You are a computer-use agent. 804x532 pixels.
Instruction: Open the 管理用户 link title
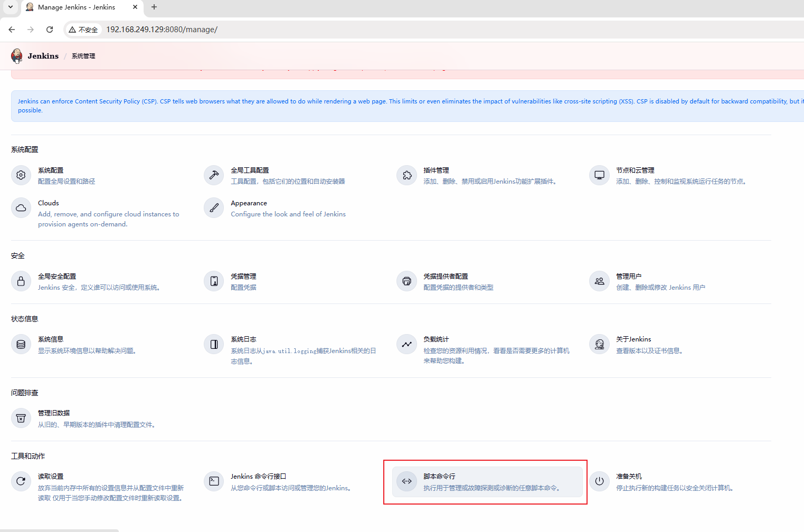tap(629, 277)
